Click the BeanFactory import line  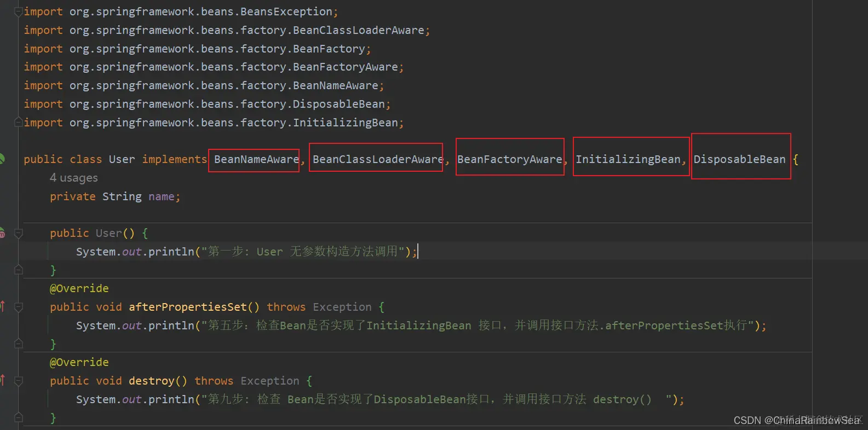pyautogui.click(x=197, y=49)
